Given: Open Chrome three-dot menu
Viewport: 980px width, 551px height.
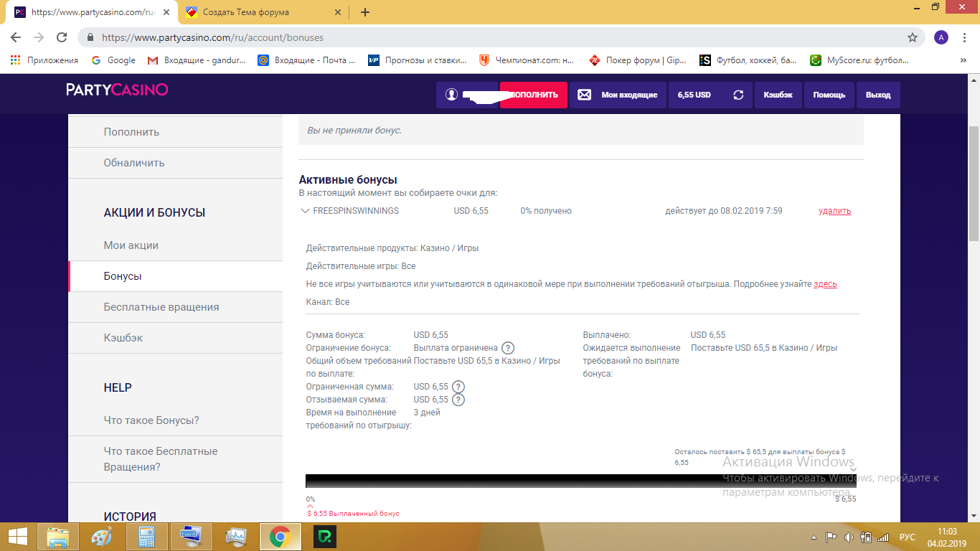Looking at the screenshot, I should coord(965,37).
